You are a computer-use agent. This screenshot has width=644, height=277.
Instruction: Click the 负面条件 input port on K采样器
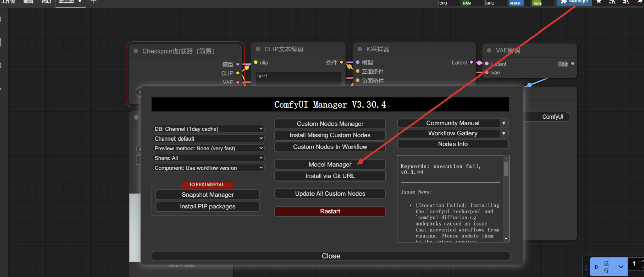[x=358, y=80]
